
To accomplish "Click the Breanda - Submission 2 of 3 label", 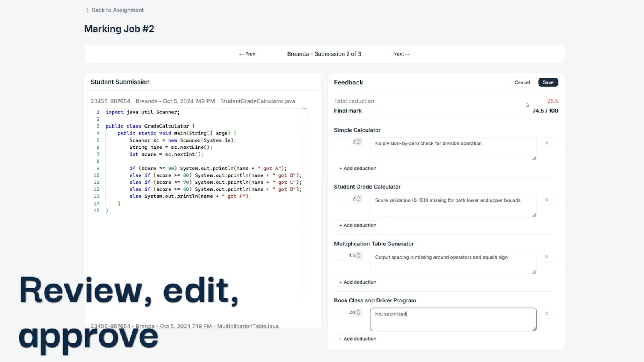I will pos(324,54).
